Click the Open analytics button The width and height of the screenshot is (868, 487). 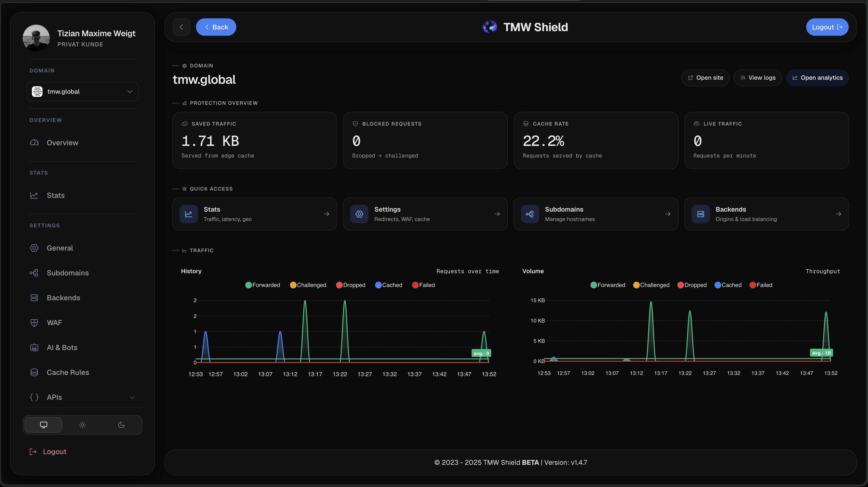pos(818,78)
